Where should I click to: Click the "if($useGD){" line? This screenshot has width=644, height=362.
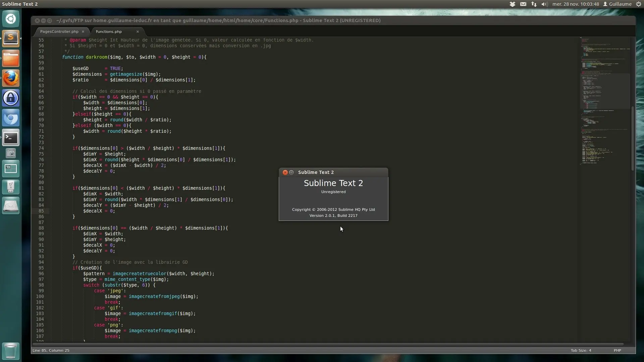coord(87,268)
